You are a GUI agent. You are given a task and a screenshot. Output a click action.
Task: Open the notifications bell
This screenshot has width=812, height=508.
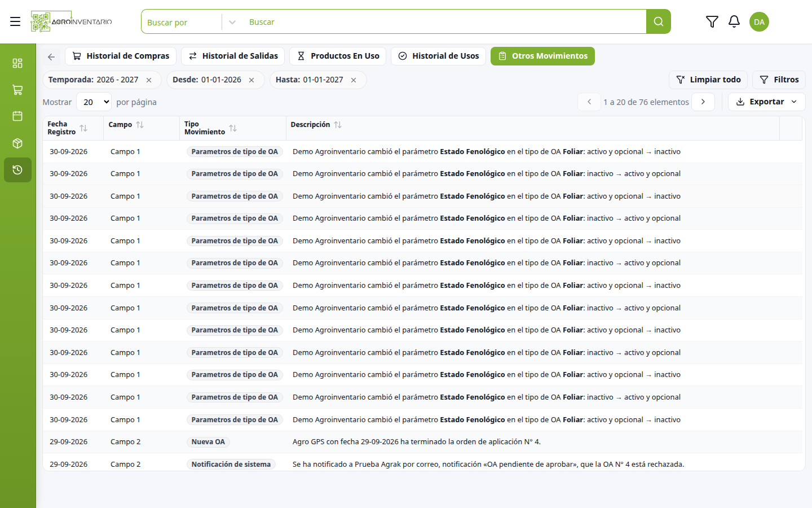(734, 21)
